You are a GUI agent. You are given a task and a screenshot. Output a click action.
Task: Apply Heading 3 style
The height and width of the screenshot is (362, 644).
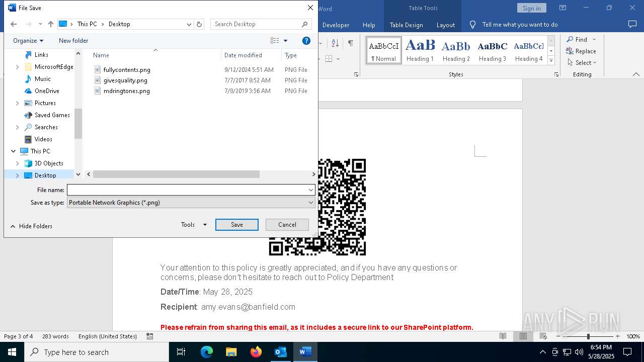coord(493,50)
